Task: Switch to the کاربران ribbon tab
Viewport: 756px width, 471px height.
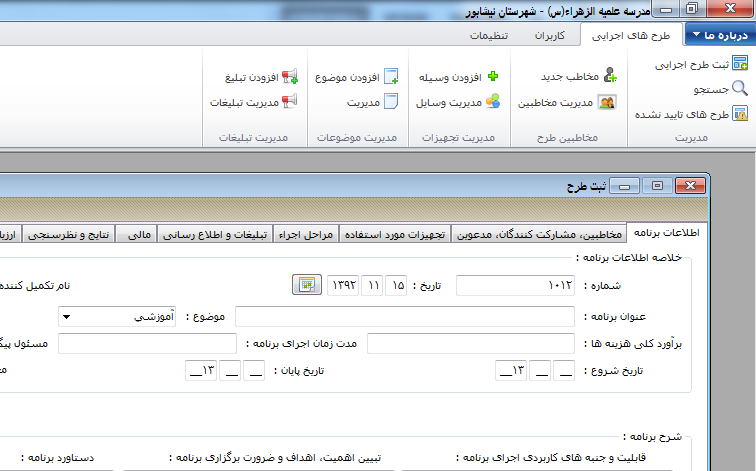Action: pos(550,36)
